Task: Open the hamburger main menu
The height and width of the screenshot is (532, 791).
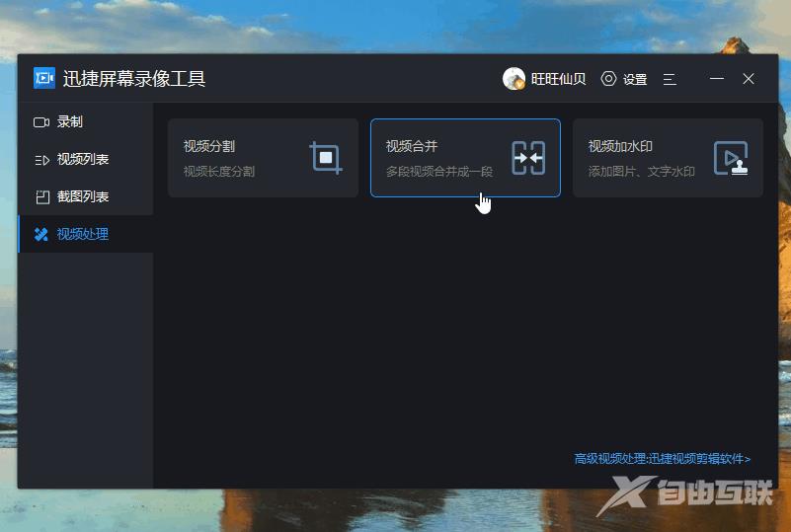Action: (x=670, y=79)
